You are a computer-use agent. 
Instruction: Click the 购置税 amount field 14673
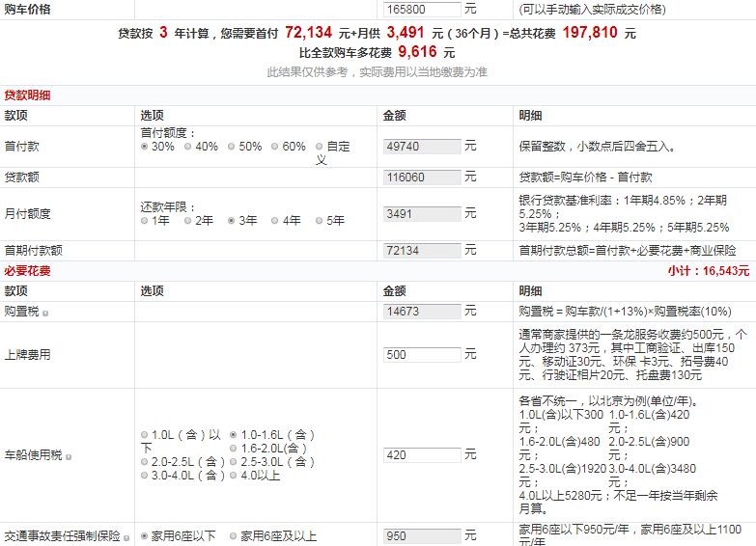point(422,312)
